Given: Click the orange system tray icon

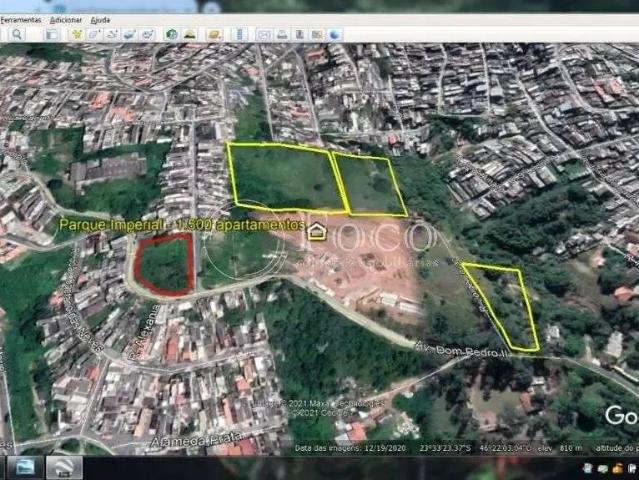Looking at the screenshot, I should [x=617, y=469].
